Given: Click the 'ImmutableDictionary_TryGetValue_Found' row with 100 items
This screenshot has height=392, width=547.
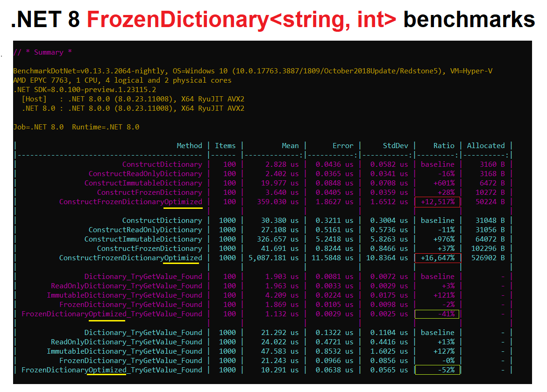Looking at the screenshot, I should pyautogui.click(x=263, y=296).
